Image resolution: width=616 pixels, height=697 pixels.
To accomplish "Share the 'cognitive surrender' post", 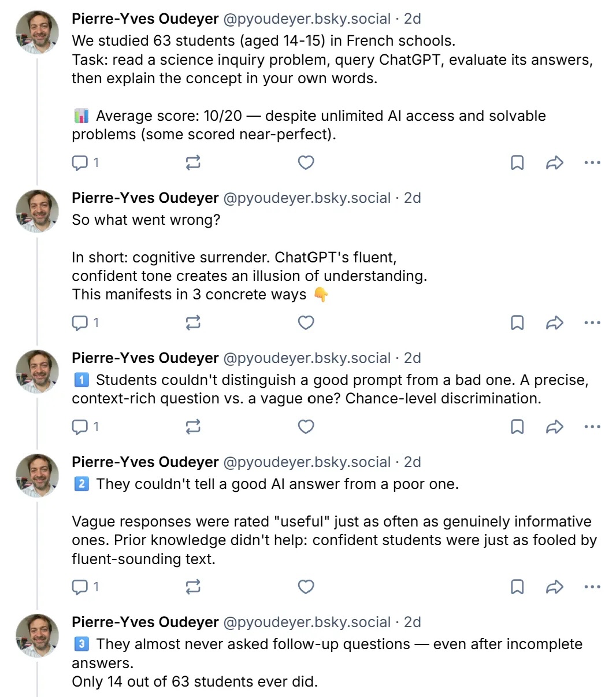I will pyautogui.click(x=555, y=322).
